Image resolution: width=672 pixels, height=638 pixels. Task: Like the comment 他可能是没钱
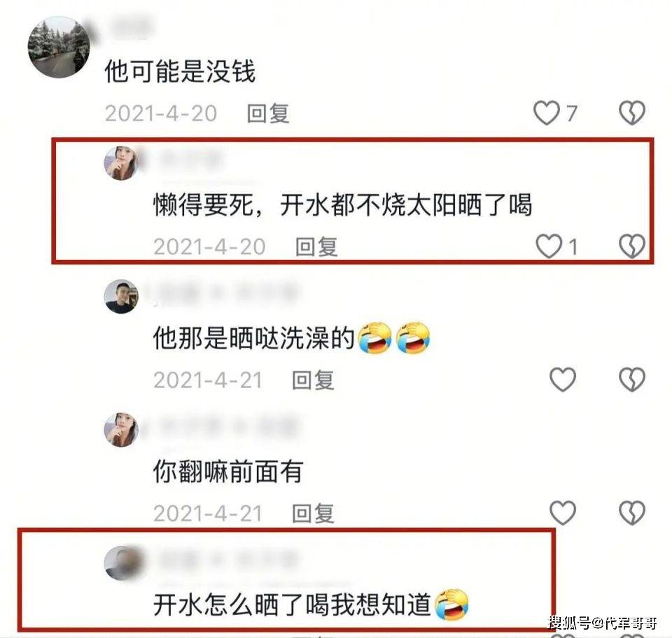(547, 113)
